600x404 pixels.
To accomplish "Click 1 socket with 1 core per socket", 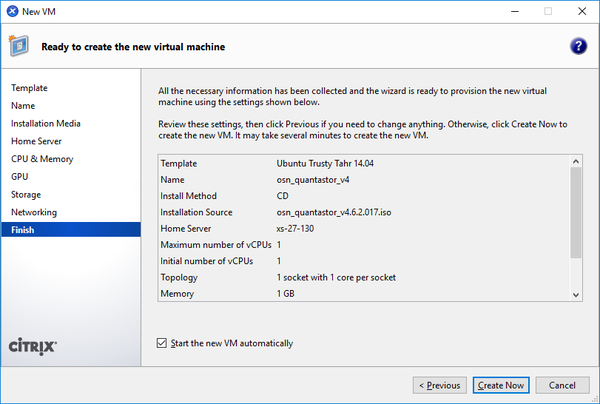I will (x=336, y=277).
